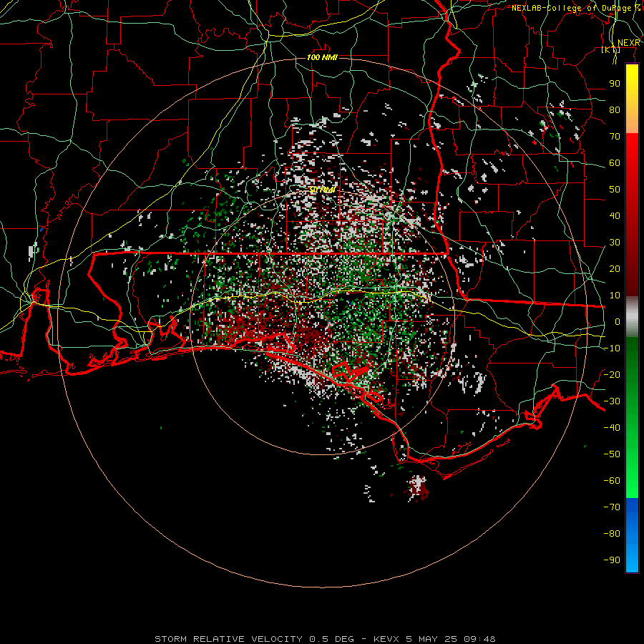Image resolution: width=644 pixels, height=644 pixels.
Task: Click the '100 NMI' range ring label
Action: (322, 57)
